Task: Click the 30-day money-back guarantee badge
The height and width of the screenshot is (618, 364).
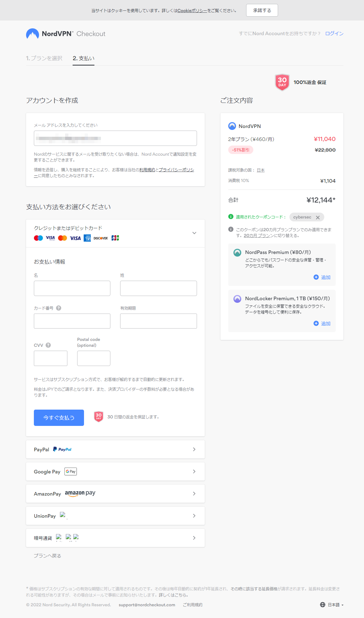Action: pos(282,82)
